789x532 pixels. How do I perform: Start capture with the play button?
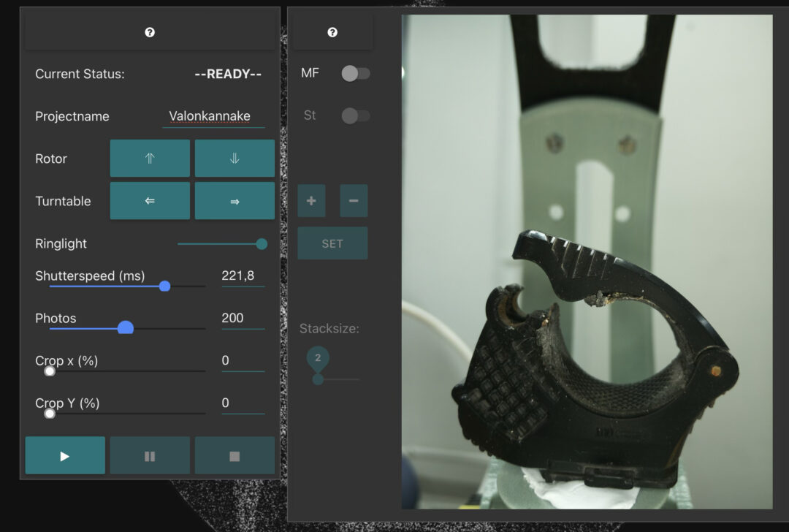pos(65,456)
